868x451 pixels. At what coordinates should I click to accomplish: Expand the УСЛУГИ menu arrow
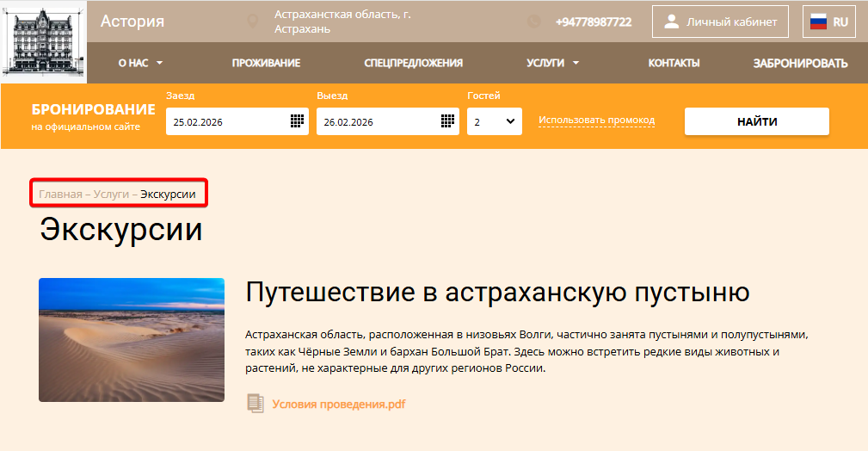tap(576, 63)
